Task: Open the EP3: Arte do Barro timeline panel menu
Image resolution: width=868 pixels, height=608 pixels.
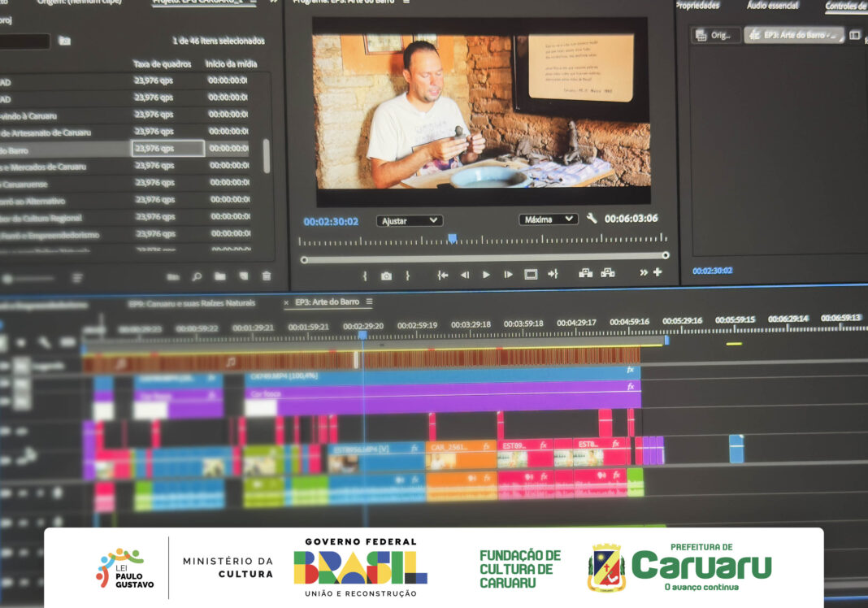Action: click(369, 302)
